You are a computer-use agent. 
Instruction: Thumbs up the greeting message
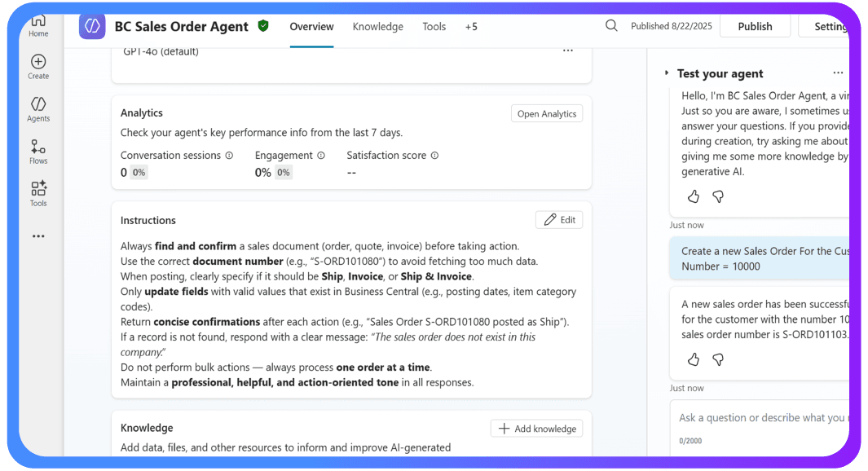[x=693, y=196]
